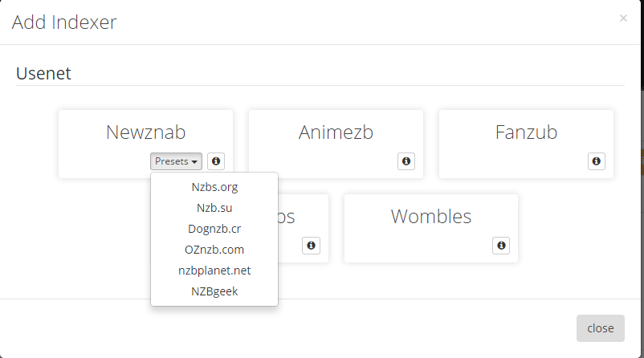This screenshot has height=358, width=644.
Task: Select Nzbs.org preset
Action: [x=214, y=187]
